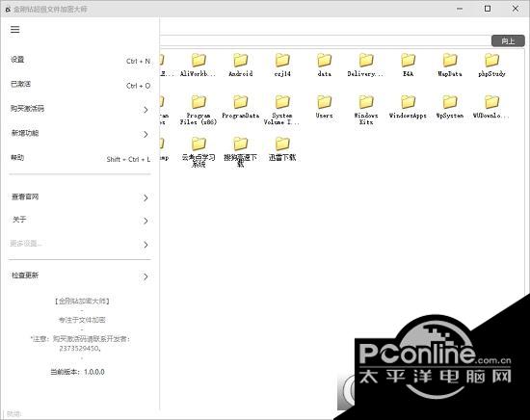Select the Windows Kits folder icon
Screen dimensions: 530x420
(x=366, y=102)
